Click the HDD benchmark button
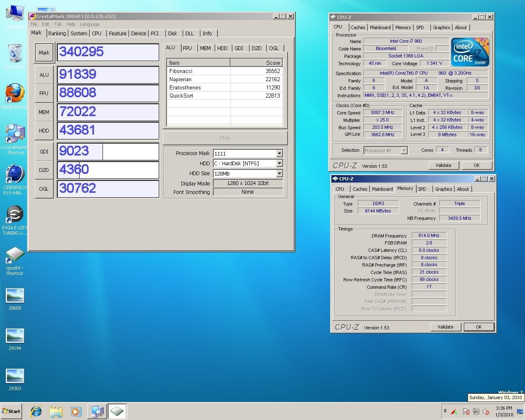525x420 pixels. 44,131
